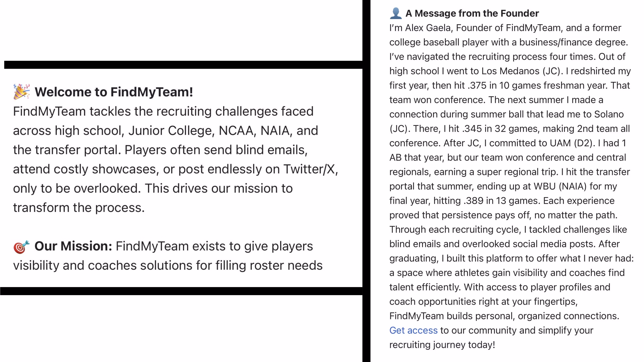Click the Our Mission: bold label

point(73,246)
